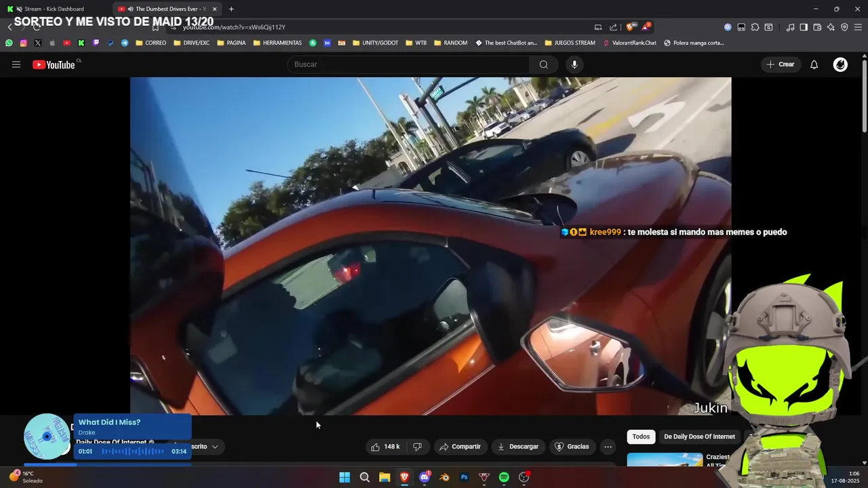The height and width of the screenshot is (488, 868).
Task: Open PayPal bookmark icon
Action: pyautogui.click(x=111, y=43)
